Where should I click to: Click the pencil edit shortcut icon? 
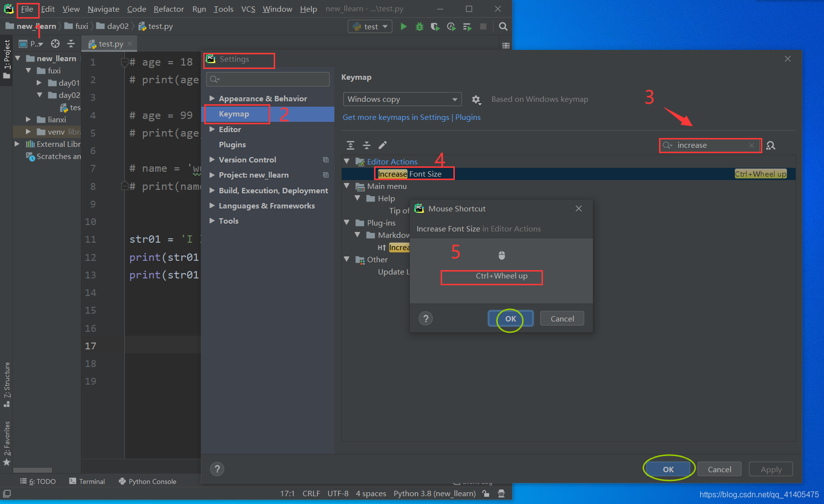coord(382,145)
